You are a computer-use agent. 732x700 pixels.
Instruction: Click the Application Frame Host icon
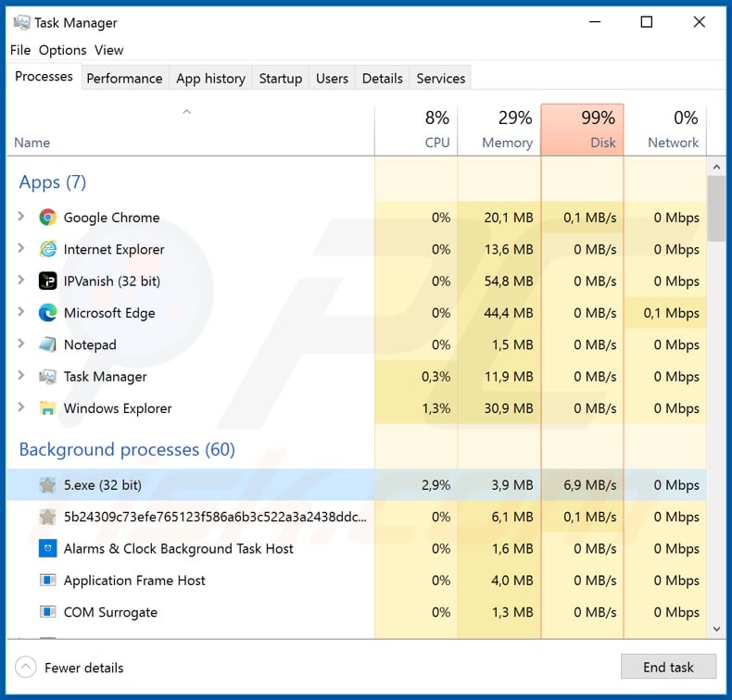click(x=47, y=581)
